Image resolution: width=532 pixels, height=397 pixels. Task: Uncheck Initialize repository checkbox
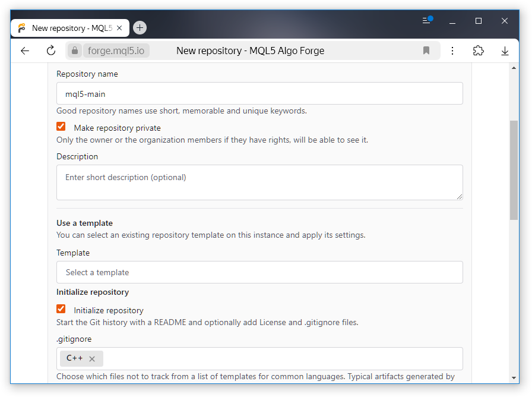pos(61,308)
